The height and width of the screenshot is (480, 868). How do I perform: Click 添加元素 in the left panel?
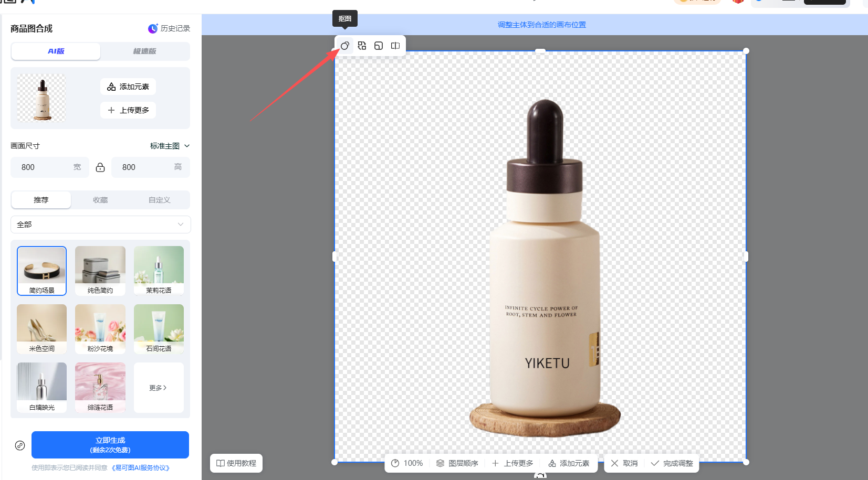[128, 87]
